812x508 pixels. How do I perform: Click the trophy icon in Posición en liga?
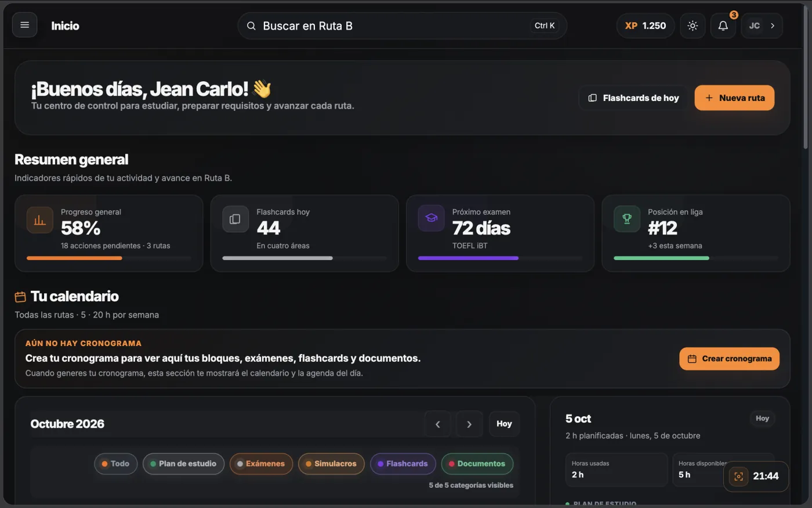(627, 219)
